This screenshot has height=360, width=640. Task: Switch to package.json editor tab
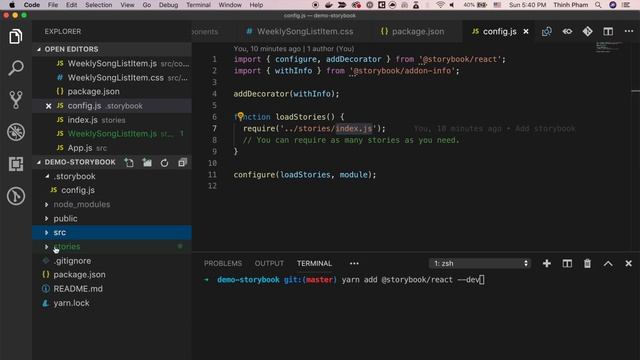(412, 31)
